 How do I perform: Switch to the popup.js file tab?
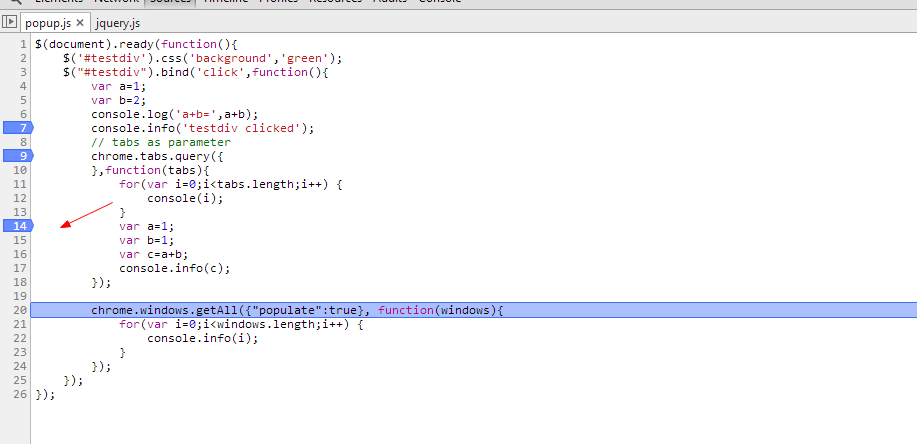pos(48,23)
